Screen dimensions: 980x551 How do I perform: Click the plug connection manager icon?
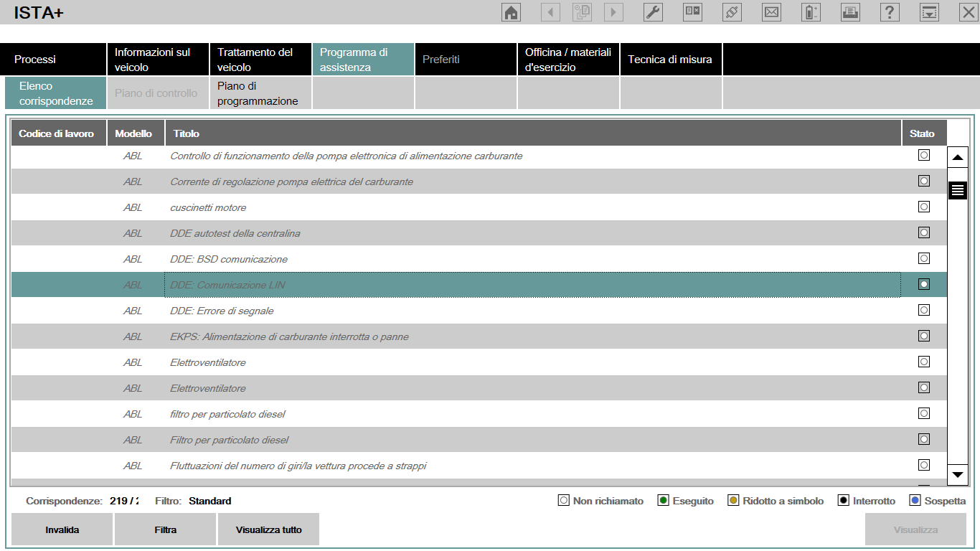tap(732, 12)
